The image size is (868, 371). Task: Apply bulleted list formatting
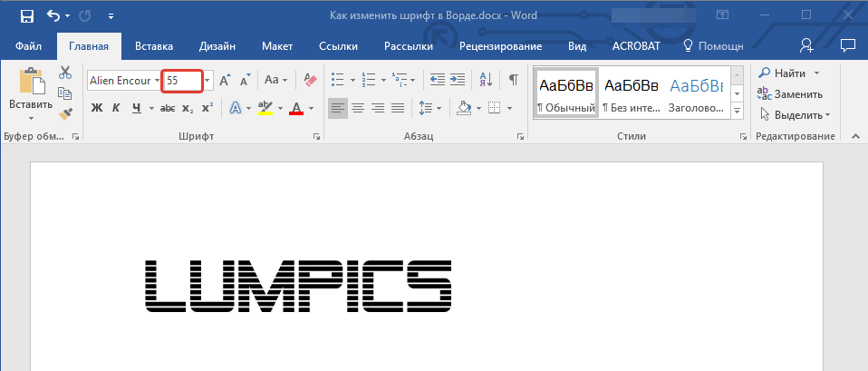[x=337, y=80]
